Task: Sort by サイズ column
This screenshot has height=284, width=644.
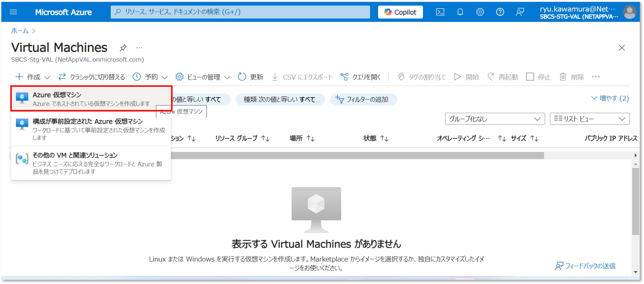Action: pyautogui.click(x=524, y=138)
